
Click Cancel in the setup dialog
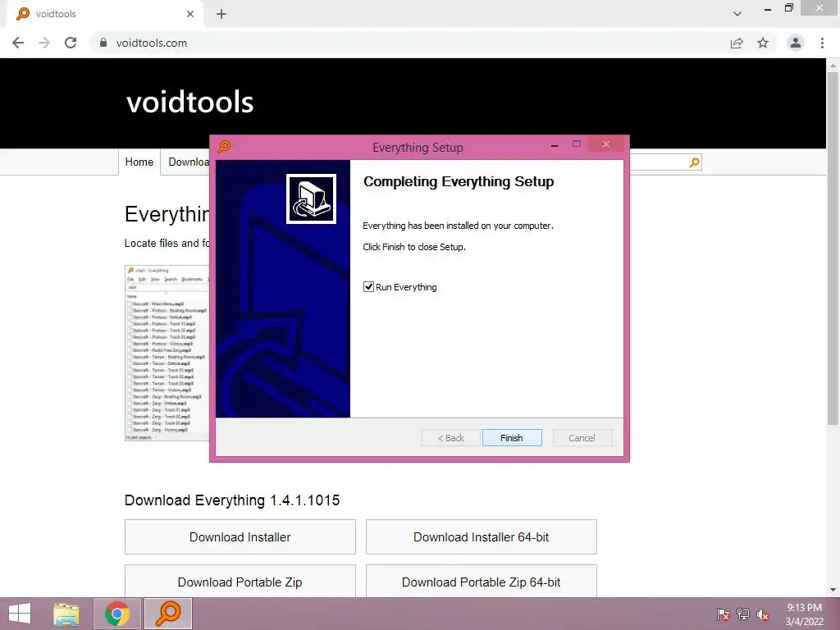pyautogui.click(x=582, y=438)
